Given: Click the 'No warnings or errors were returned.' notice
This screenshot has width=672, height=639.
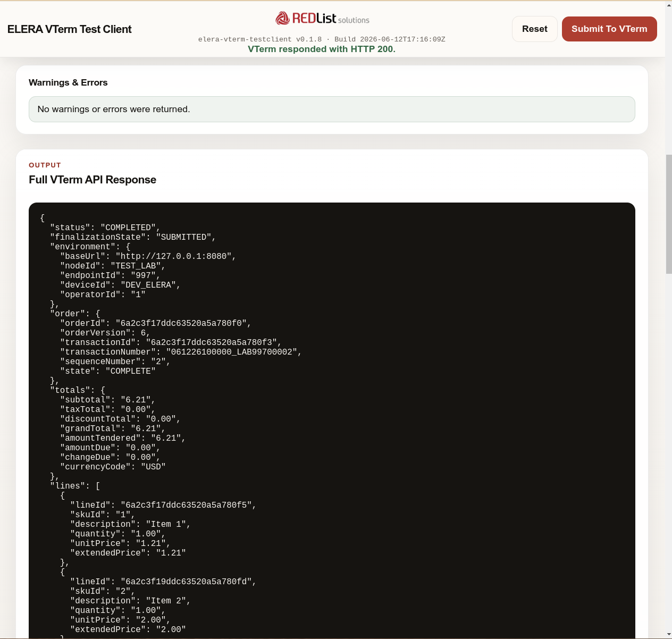Looking at the screenshot, I should [x=332, y=109].
